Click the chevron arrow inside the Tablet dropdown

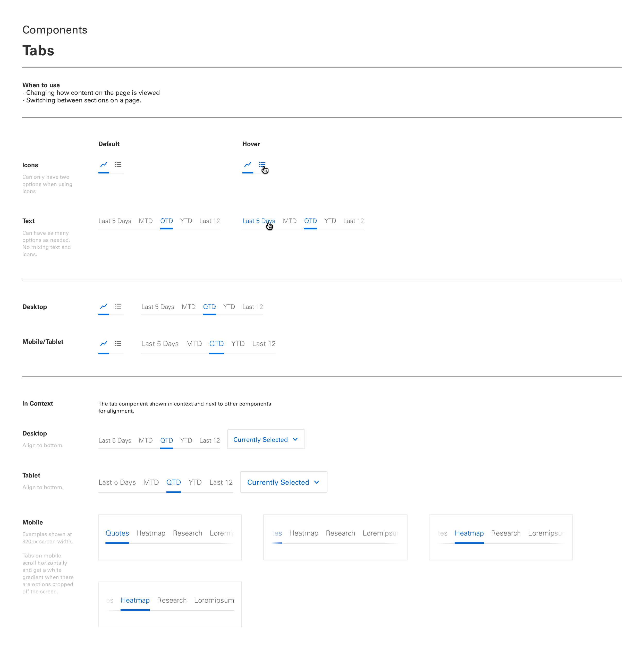[316, 482]
